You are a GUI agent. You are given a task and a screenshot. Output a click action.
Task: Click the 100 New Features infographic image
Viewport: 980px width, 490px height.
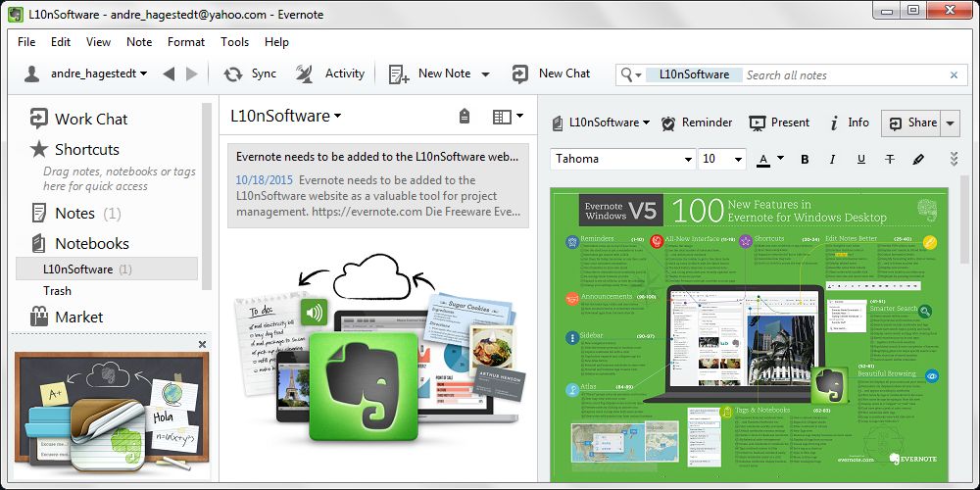[749, 334]
